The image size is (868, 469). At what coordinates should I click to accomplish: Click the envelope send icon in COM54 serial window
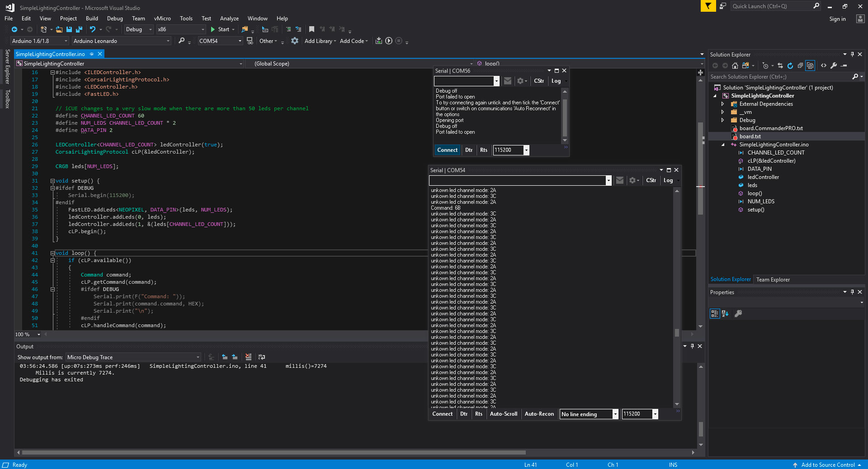click(x=620, y=180)
